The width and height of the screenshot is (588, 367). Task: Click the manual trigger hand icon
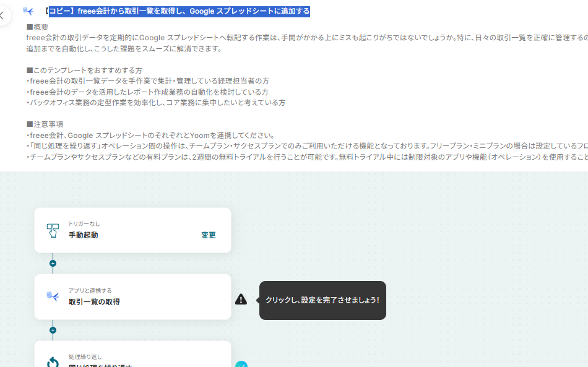[x=53, y=231]
